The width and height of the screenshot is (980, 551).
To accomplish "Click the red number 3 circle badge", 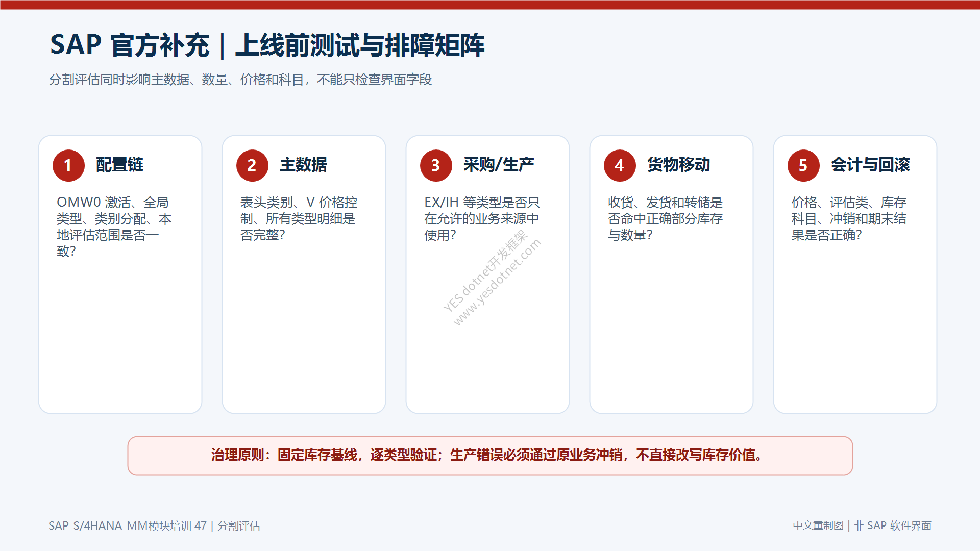I will [436, 165].
